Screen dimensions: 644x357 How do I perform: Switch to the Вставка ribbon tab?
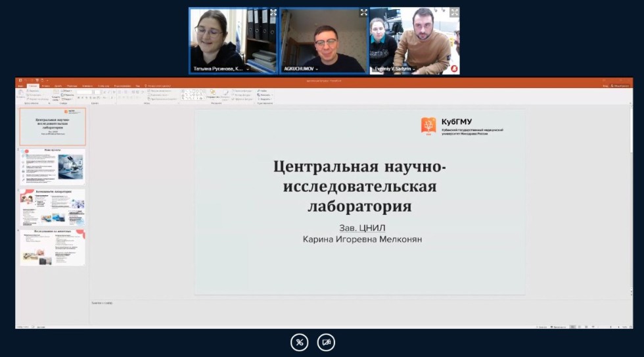[45, 85]
